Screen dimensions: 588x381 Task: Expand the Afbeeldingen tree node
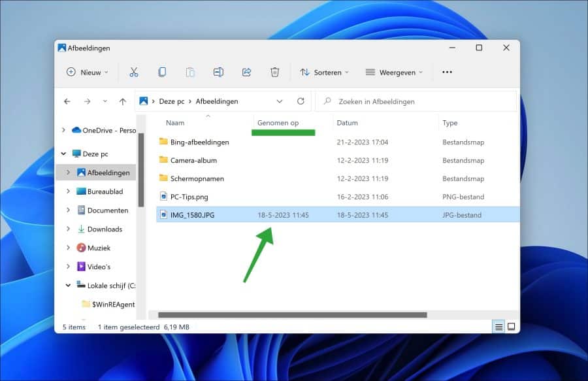(68, 172)
